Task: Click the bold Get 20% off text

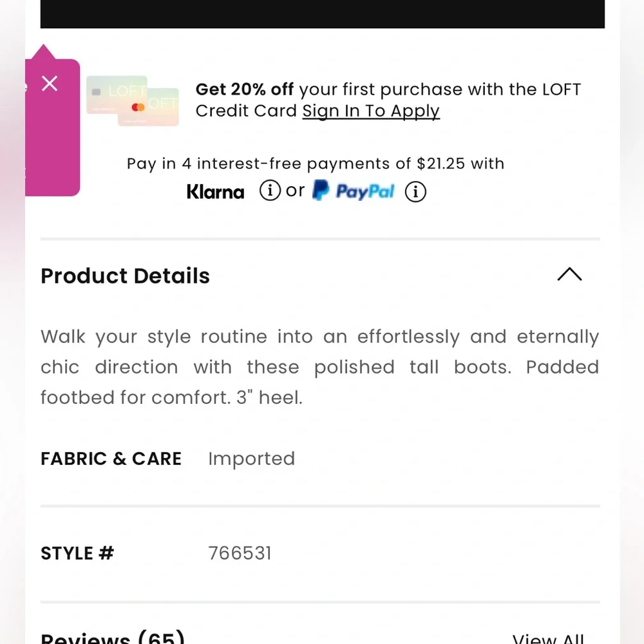Action: [x=245, y=89]
